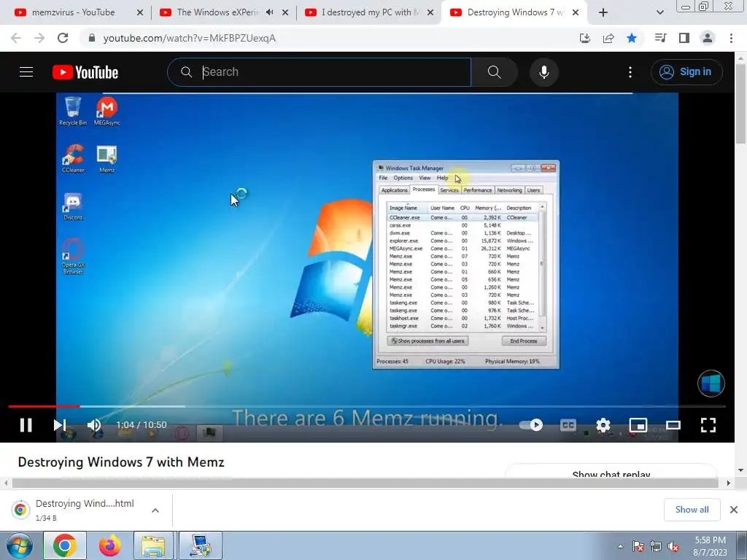Toggle the bookmark star
Screen dimensions: 747x560
coord(632,38)
